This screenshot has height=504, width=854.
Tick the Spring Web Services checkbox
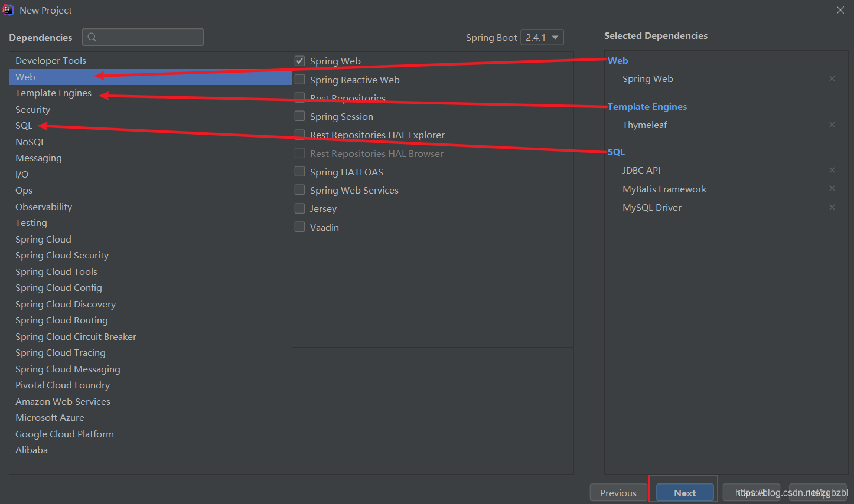[x=300, y=189]
